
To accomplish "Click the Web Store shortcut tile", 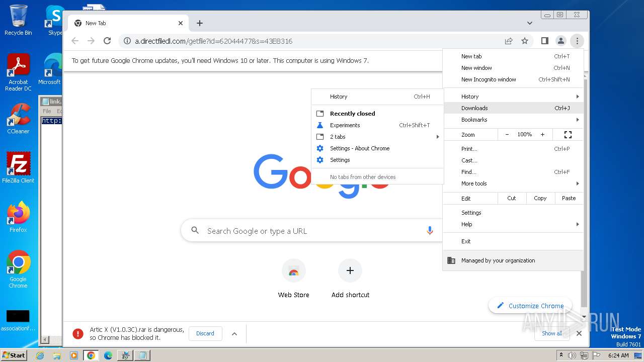I will [294, 279].
